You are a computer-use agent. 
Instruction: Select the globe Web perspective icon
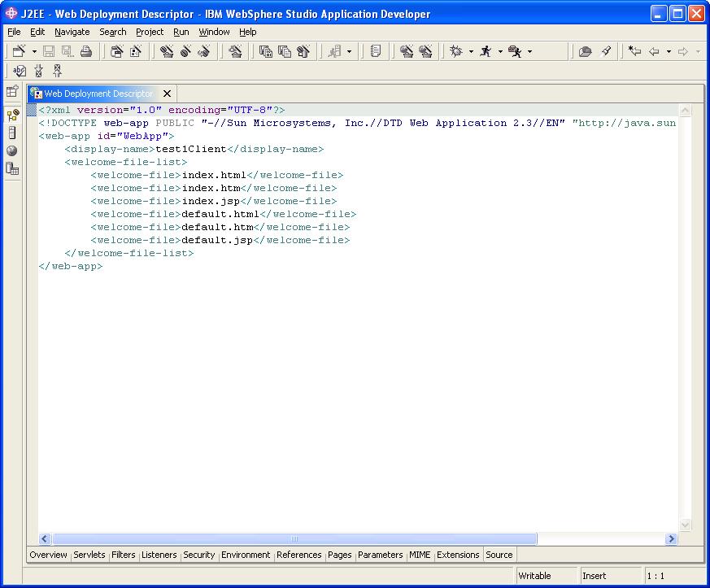coord(11,150)
